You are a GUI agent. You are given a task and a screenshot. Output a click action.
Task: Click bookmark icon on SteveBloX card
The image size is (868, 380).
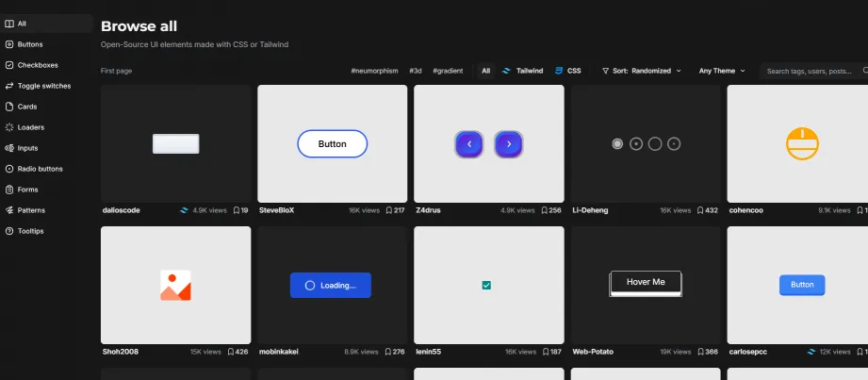pos(387,210)
